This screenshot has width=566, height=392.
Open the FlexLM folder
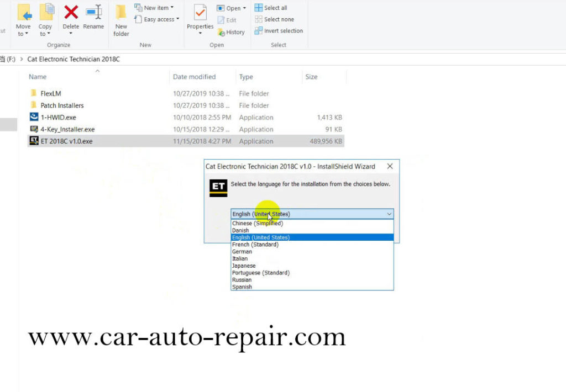(x=50, y=93)
